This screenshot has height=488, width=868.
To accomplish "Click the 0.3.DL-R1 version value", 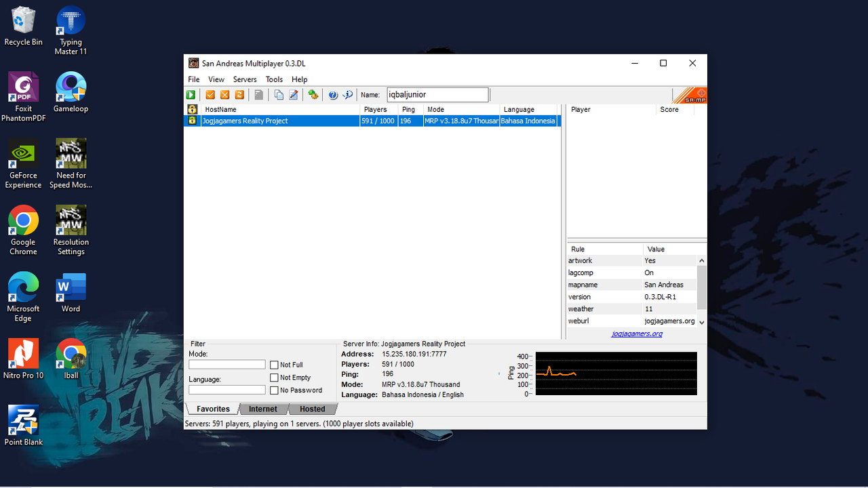I will coord(660,297).
